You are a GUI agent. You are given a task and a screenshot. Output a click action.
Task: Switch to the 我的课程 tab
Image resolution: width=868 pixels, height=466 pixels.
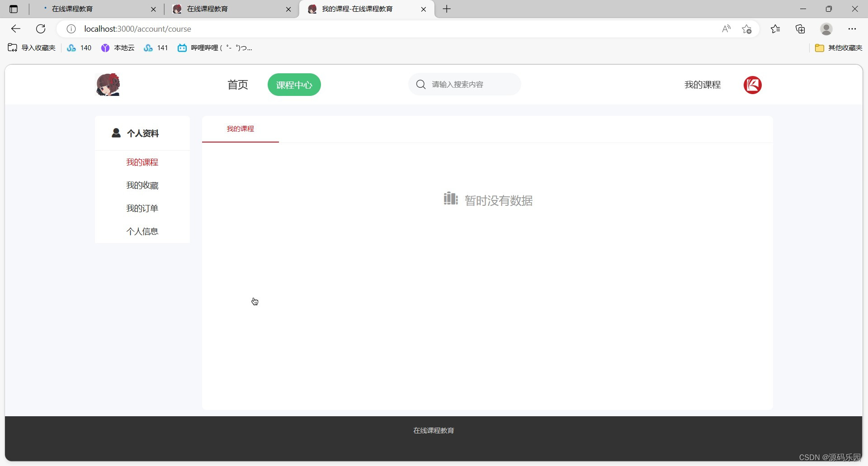click(x=357, y=9)
